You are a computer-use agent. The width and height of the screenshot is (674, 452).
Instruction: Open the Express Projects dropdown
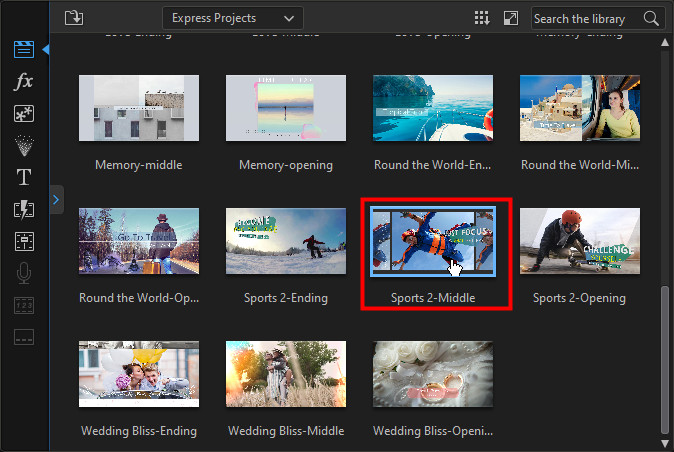coord(233,18)
